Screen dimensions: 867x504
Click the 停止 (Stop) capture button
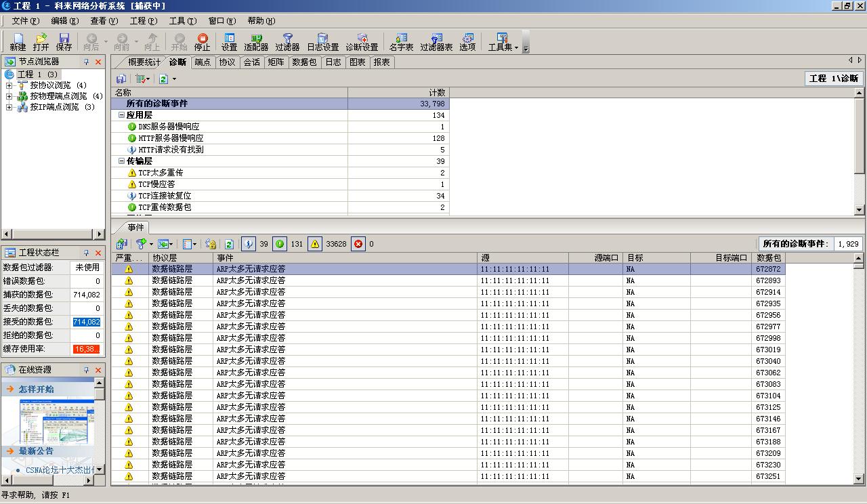coord(202,42)
